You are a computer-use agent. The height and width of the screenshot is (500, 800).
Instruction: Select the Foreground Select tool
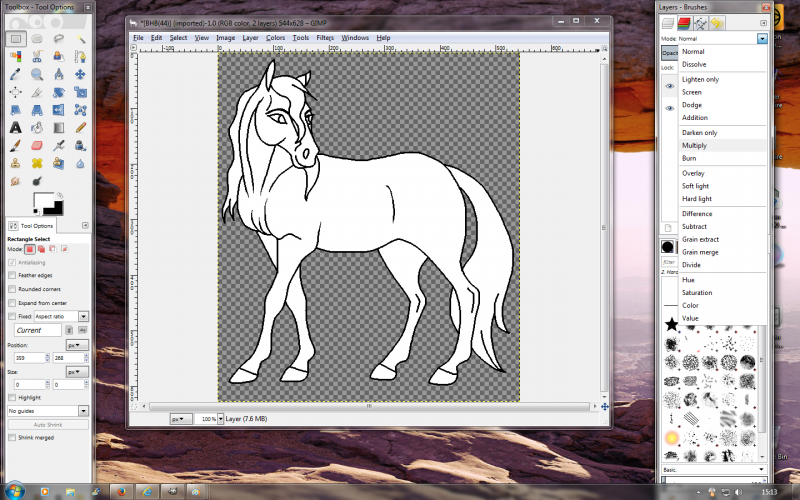(59, 56)
